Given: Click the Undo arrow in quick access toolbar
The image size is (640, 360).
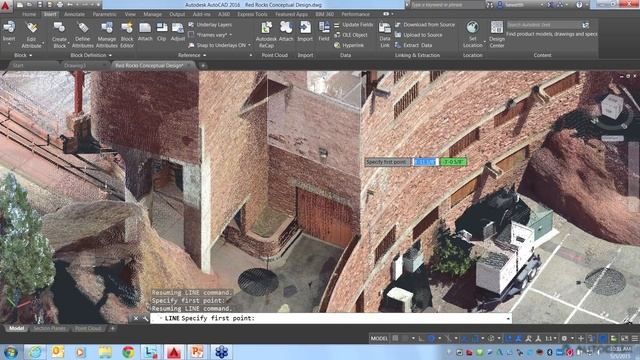Looking at the screenshot, I should pyautogui.click(x=69, y=5).
